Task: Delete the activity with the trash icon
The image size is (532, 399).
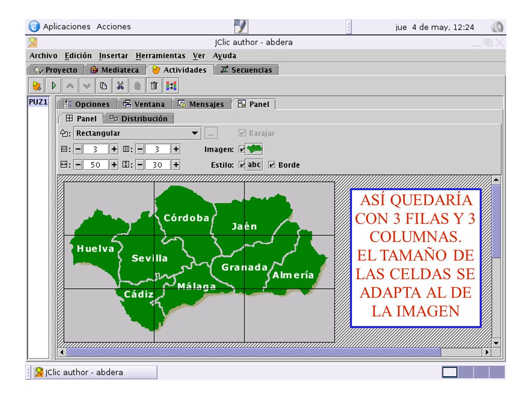Action: pyautogui.click(x=154, y=86)
